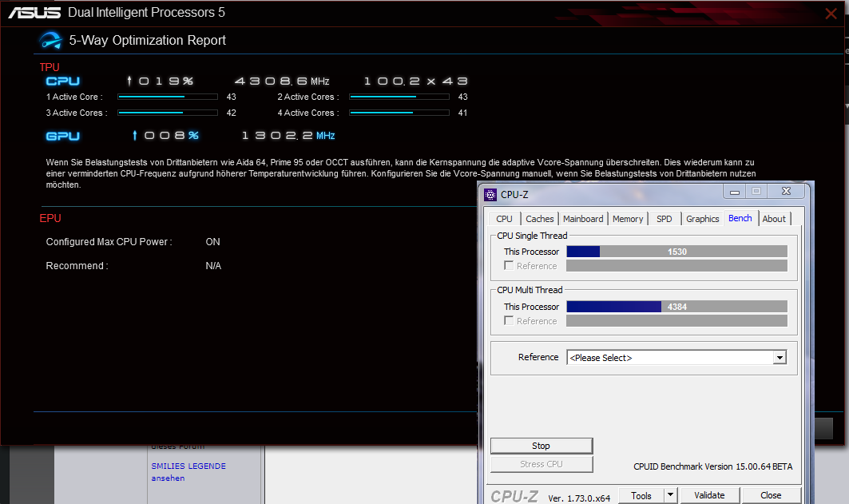Click the glowing GPU label in TPU section

click(63, 136)
